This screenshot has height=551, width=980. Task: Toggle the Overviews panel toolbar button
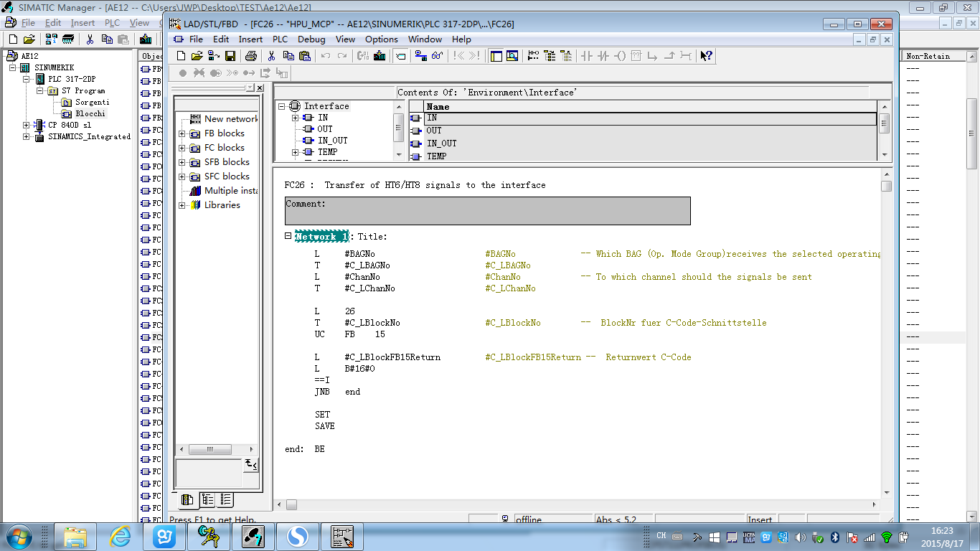point(496,56)
